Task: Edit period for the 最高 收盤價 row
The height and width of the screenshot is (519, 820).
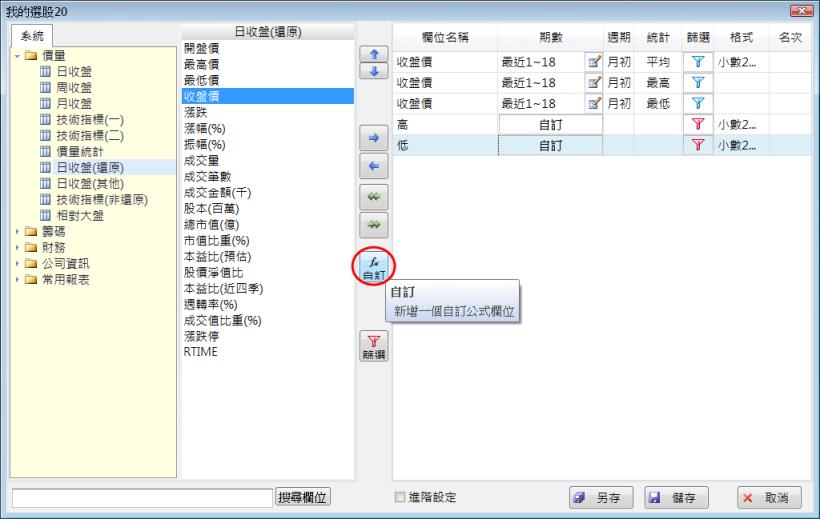Action: (x=594, y=83)
